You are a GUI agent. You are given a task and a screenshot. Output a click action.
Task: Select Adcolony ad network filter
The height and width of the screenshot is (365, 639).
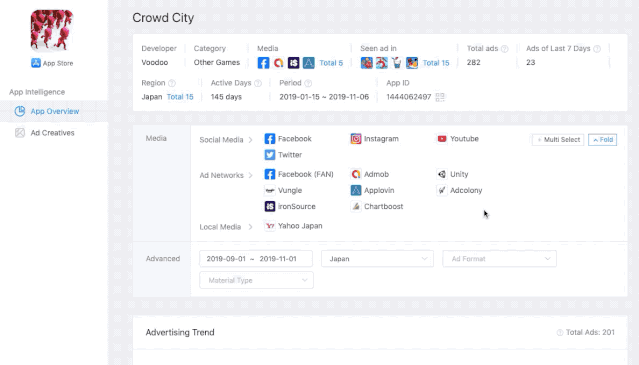pyautogui.click(x=459, y=190)
